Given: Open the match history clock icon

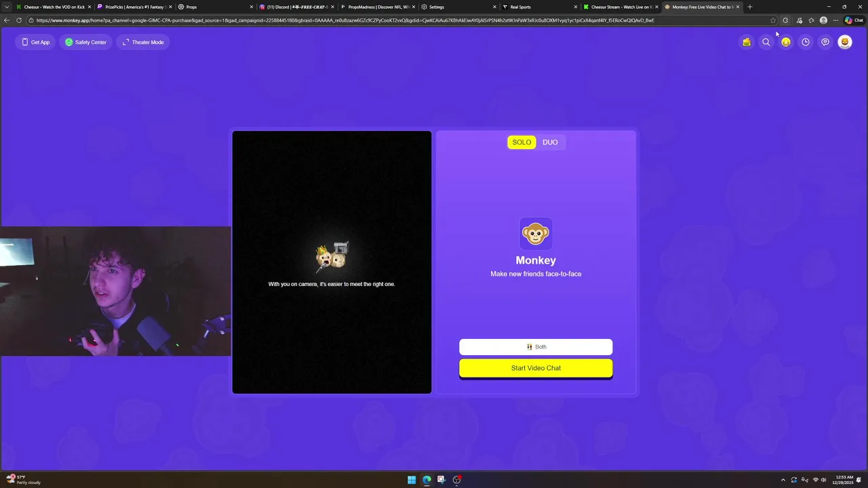Looking at the screenshot, I should 806,42.
